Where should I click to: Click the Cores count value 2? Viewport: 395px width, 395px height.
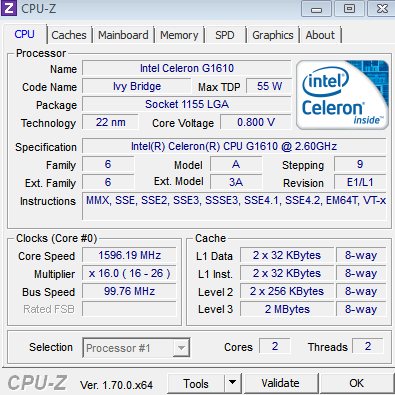coord(275,346)
